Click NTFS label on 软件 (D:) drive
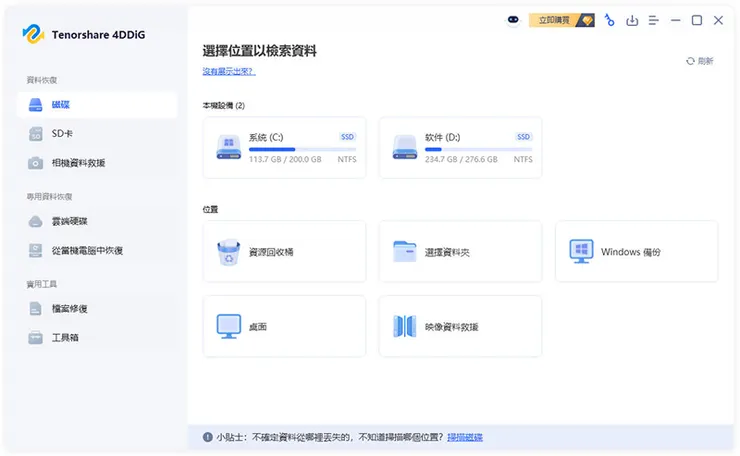The height and width of the screenshot is (456, 740). point(523,160)
